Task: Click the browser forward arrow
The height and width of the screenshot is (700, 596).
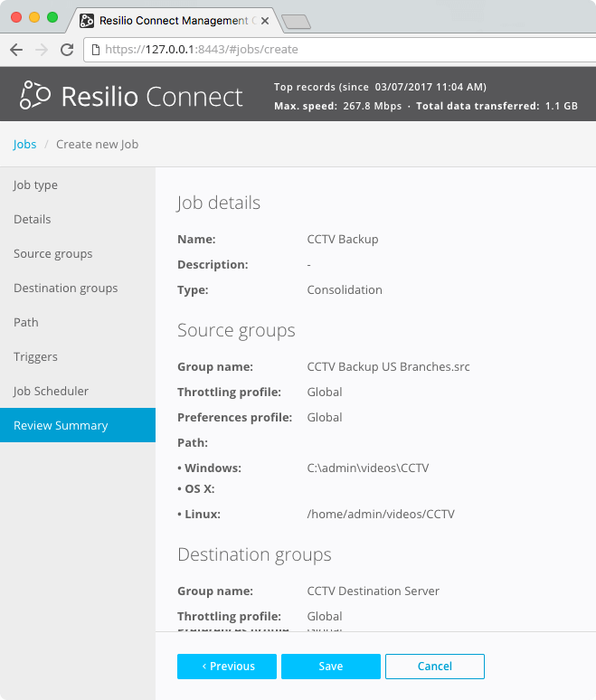Action: click(42, 50)
